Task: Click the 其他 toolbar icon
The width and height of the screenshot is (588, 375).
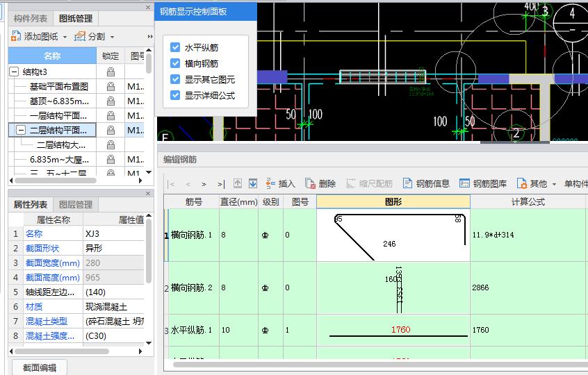Action: [x=522, y=183]
